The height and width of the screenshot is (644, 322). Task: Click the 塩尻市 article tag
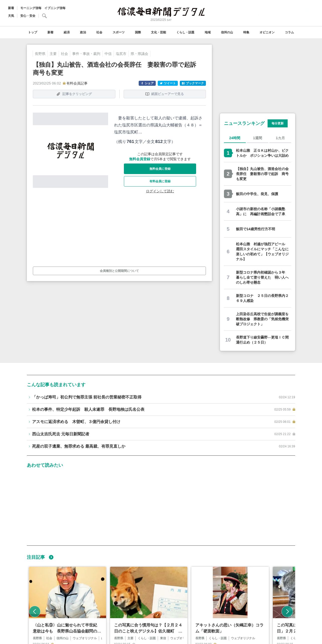(x=121, y=54)
